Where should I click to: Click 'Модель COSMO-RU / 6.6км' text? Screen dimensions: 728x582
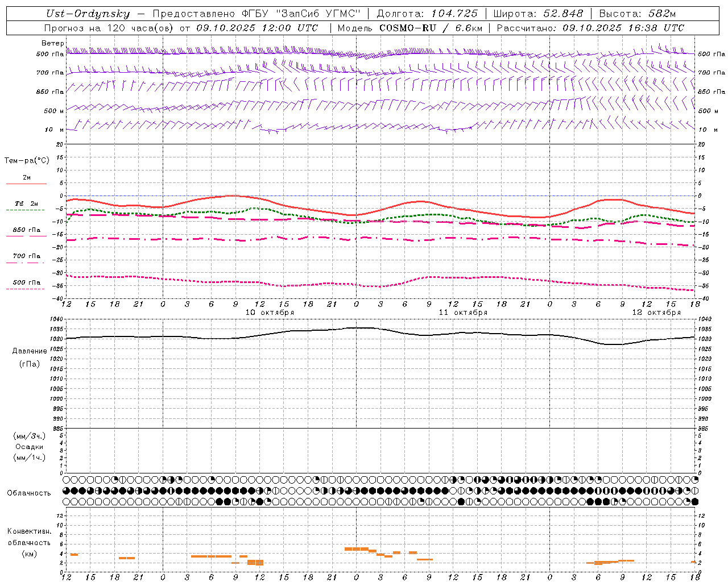(x=410, y=28)
